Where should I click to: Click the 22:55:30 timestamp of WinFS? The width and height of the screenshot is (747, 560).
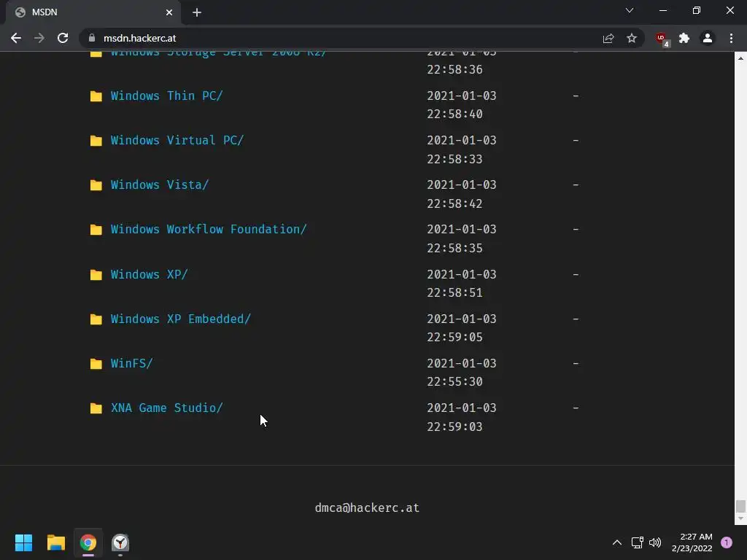455,382
